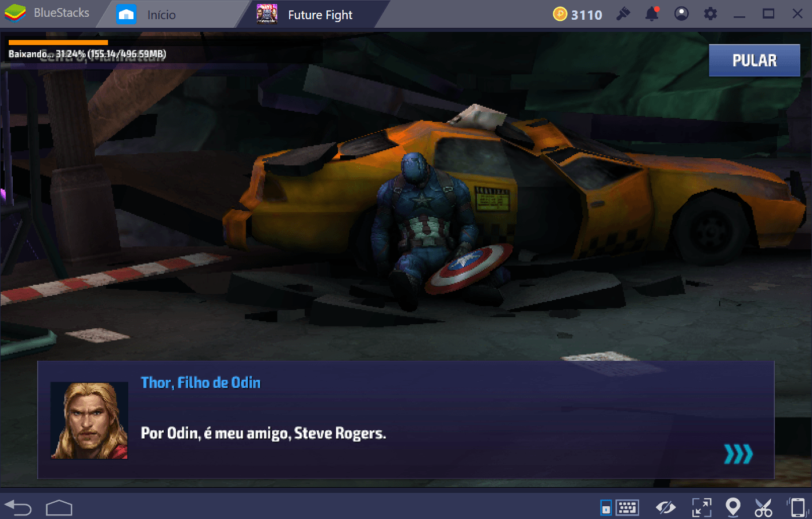812x519 pixels.
Task: Open BlueStacks settings gear
Action: [x=710, y=14]
